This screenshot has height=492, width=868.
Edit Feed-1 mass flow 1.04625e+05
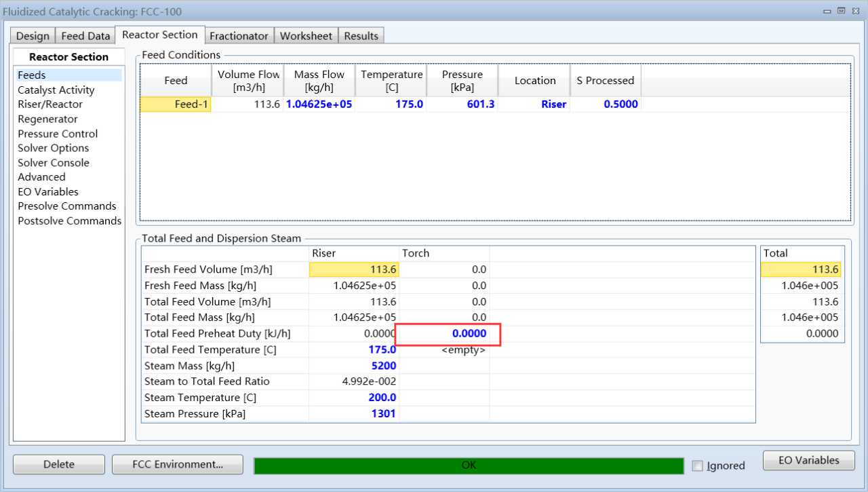point(319,105)
